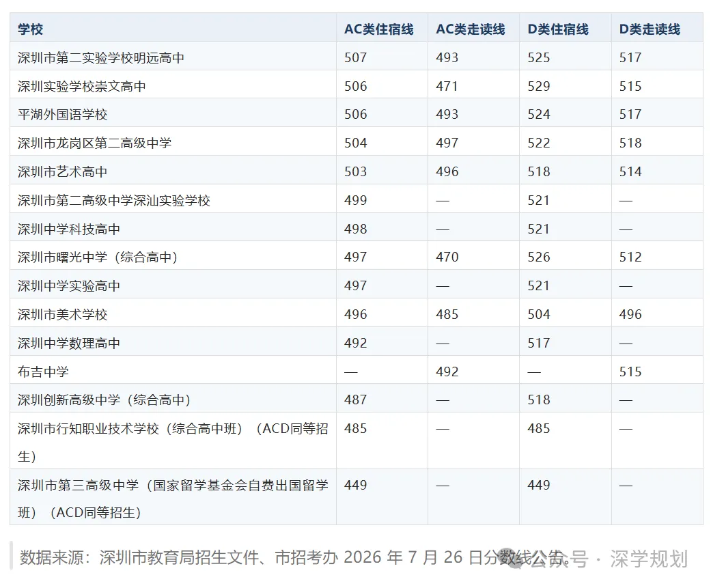Click the 数据来源 footnote text

pyautogui.click(x=294, y=557)
